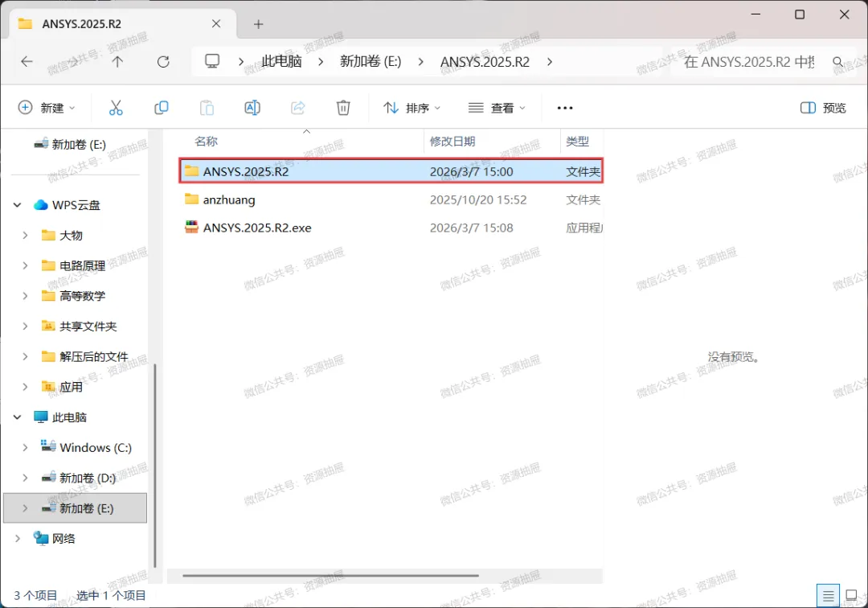This screenshot has height=608, width=868.
Task: Select the ANSYS.2025.R2 folder row
Action: tap(391, 170)
